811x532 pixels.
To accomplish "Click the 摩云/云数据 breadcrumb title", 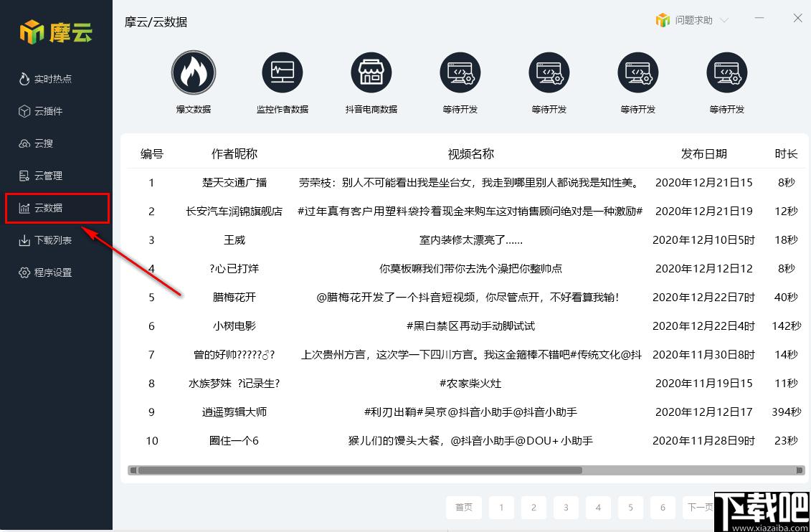I will click(x=156, y=22).
